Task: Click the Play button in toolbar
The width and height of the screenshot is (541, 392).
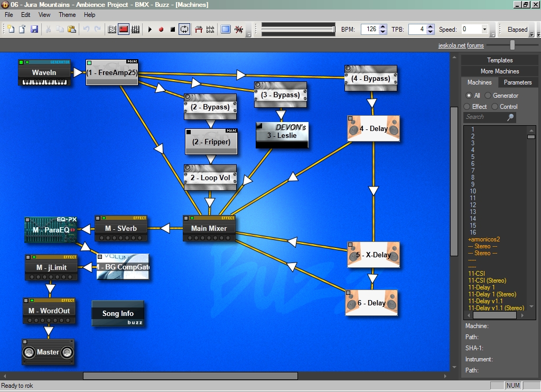Action: (150, 30)
